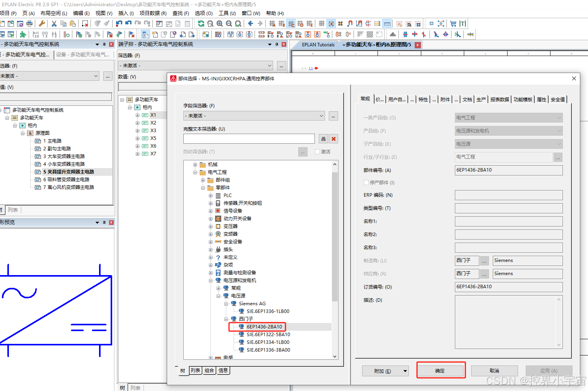This screenshot has height=391, width=588.
Task: Click the Print icon in the toolbar
Action: click(29, 24)
